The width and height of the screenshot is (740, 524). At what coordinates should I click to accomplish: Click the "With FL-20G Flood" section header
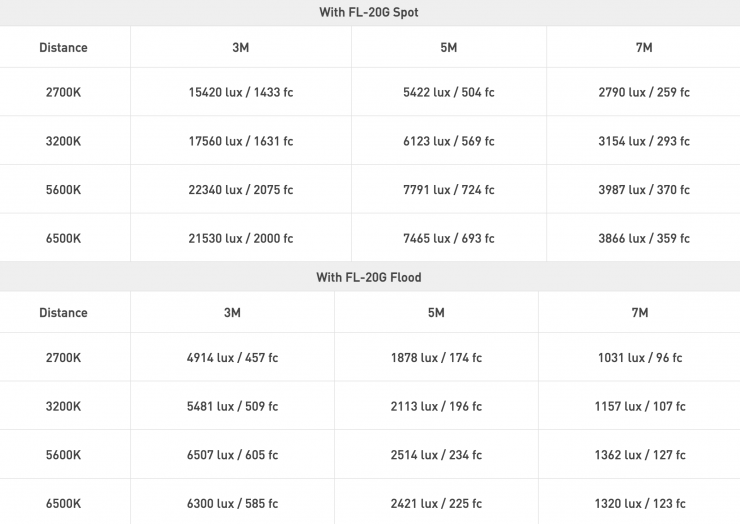(369, 277)
